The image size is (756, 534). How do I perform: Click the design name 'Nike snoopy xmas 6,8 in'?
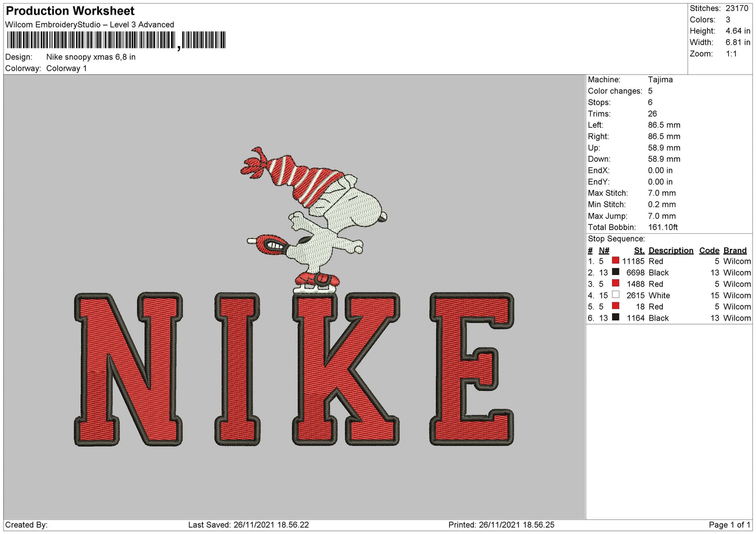coord(91,57)
